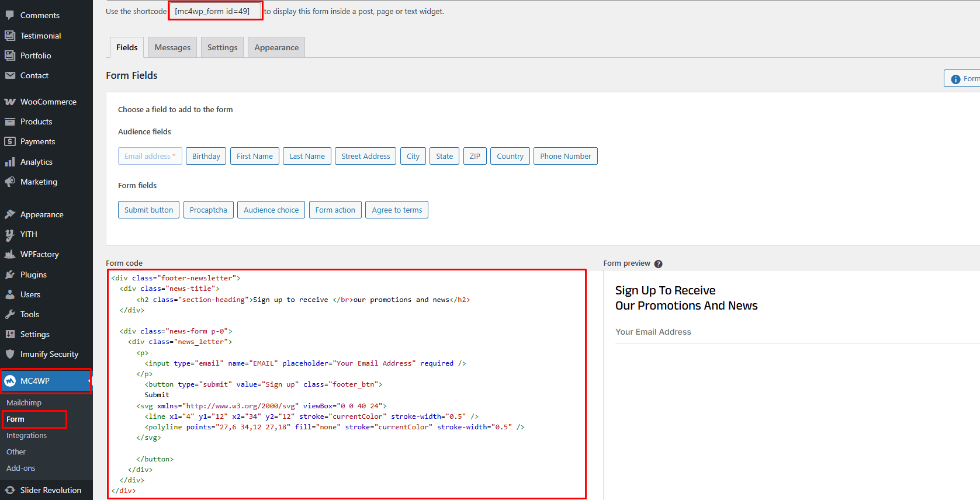980x500 pixels.
Task: Click the MC4WP Mailchimp logo icon
Action: click(10, 381)
